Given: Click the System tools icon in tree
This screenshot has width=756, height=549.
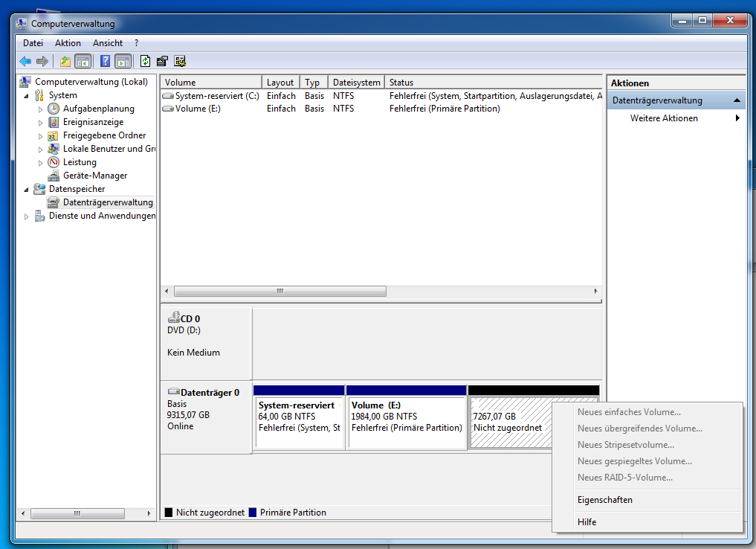Looking at the screenshot, I should tap(39, 95).
